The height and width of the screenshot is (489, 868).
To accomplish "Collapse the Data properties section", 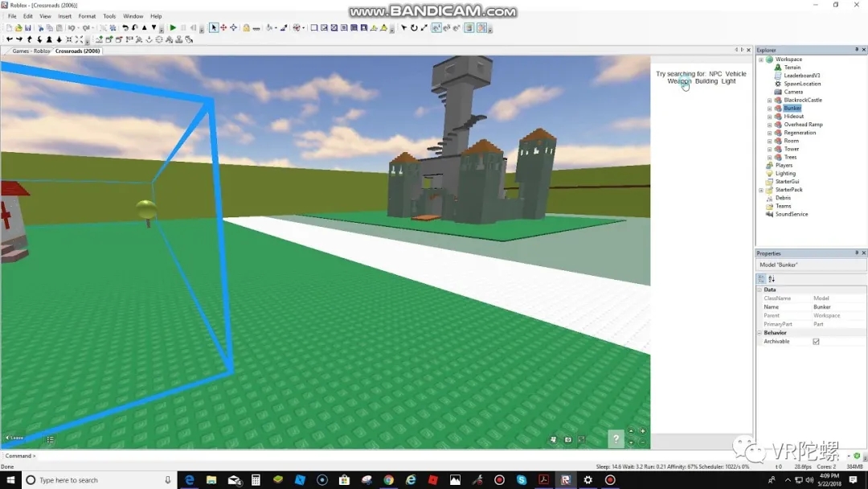I will (x=759, y=290).
